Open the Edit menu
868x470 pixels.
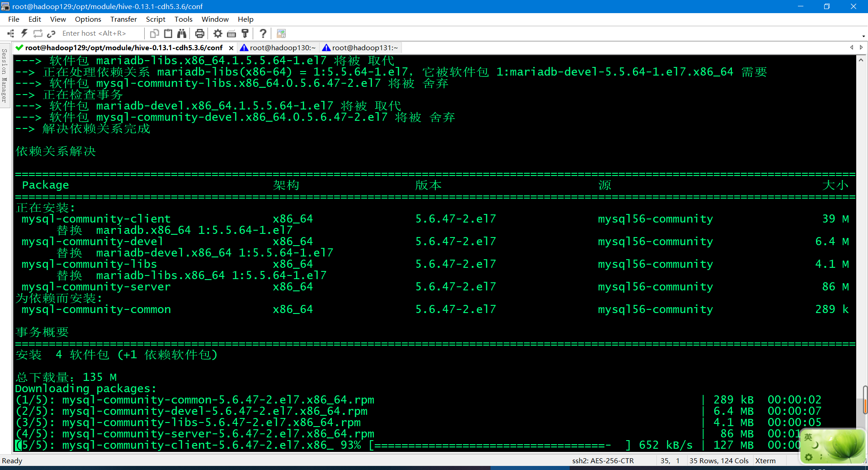coord(35,19)
